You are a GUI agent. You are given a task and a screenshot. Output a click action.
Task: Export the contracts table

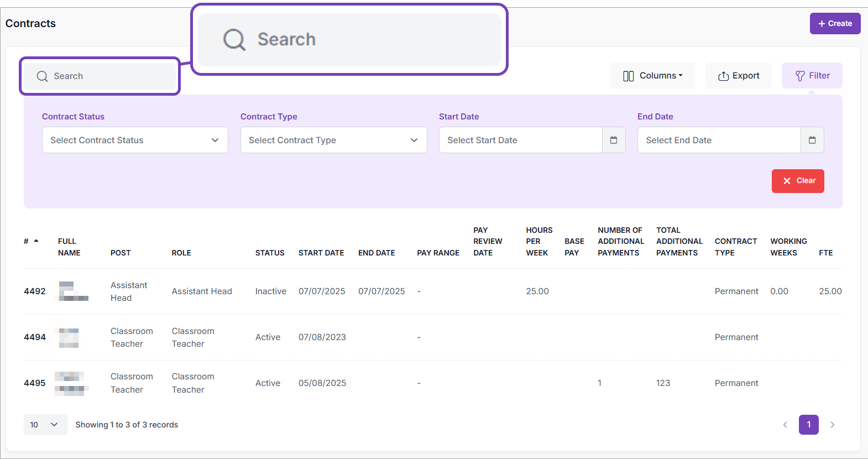click(x=738, y=76)
